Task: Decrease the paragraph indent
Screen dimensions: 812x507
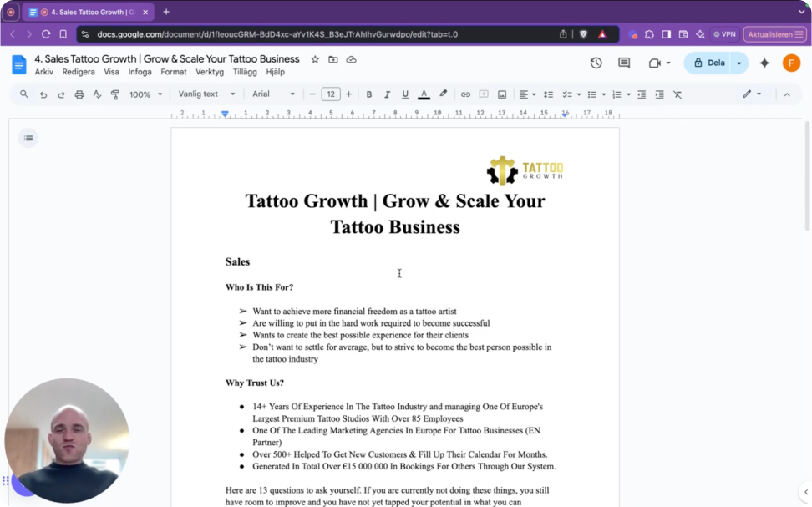Action: pyautogui.click(x=641, y=94)
